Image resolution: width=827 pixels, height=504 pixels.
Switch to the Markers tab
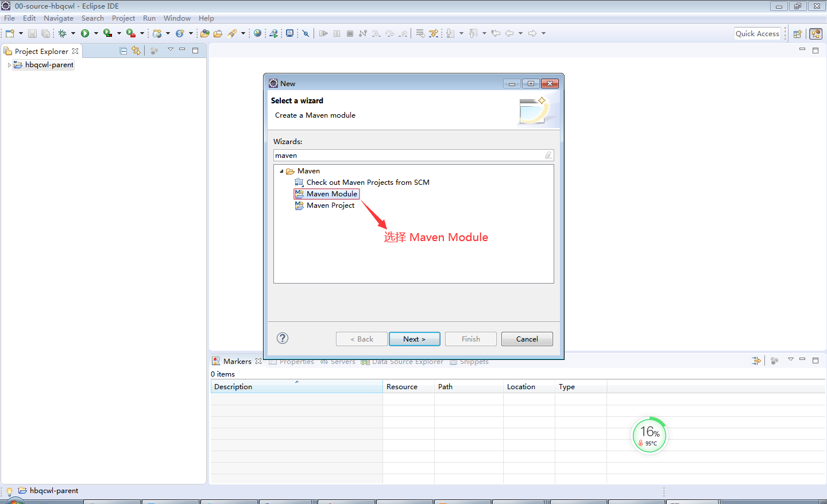tap(237, 361)
